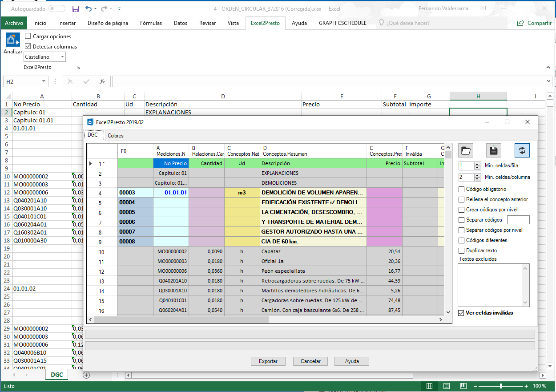This screenshot has height=392, width=556.
Task: Collapse the ribbon with the chevron
Action: tap(548, 67)
